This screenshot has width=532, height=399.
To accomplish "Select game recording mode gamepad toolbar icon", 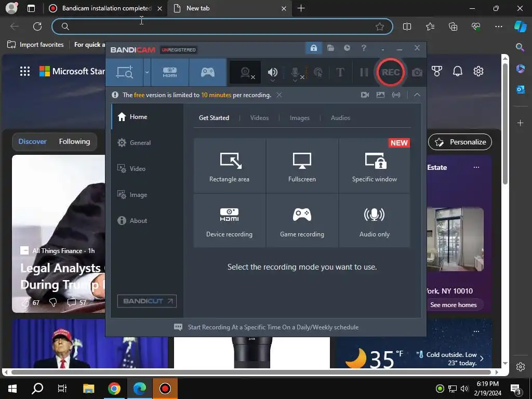I will (x=208, y=72).
